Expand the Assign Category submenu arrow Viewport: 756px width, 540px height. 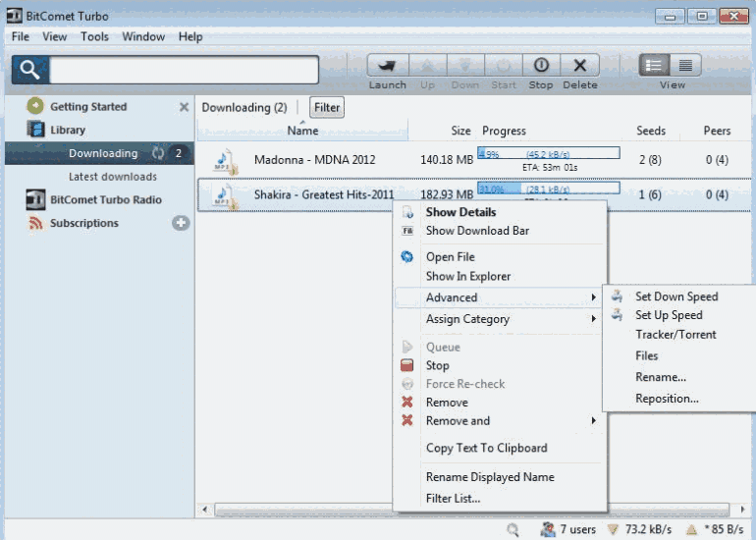[x=594, y=319]
